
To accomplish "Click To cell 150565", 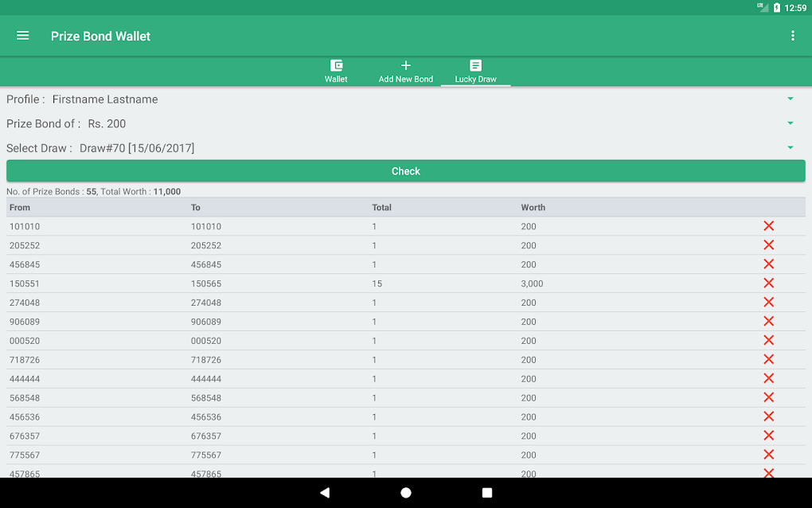I will click(206, 283).
